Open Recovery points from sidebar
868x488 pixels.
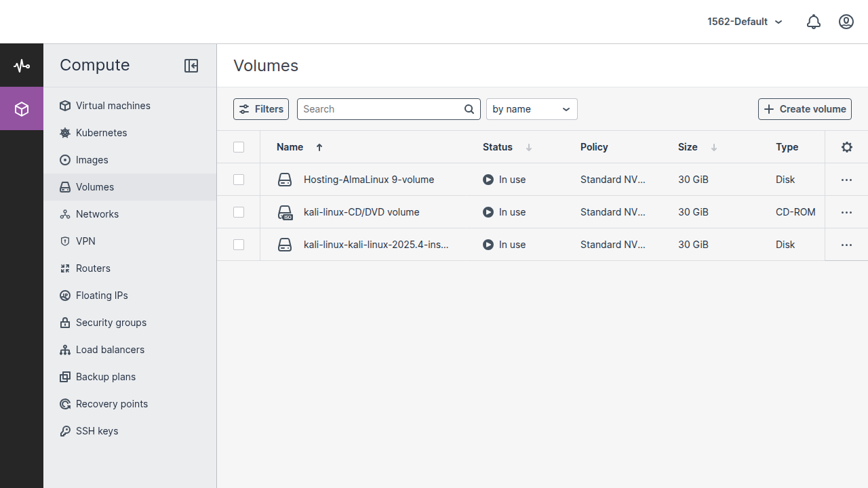click(x=130, y=404)
